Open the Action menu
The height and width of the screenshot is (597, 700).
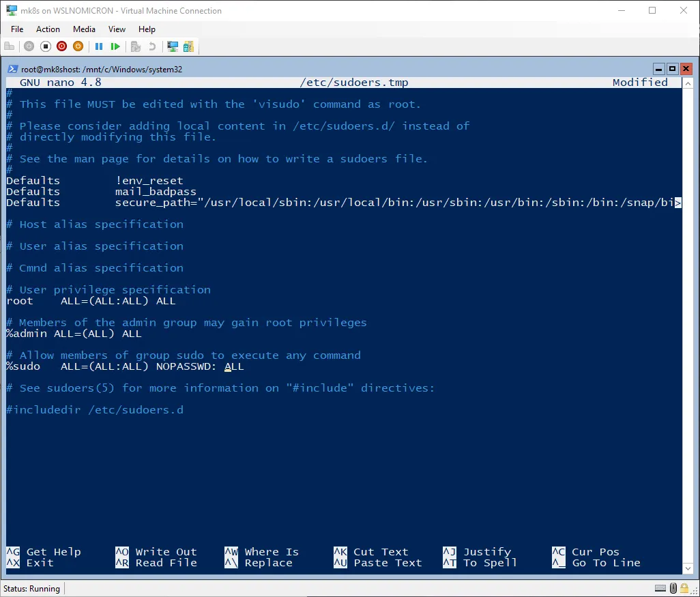coord(48,29)
